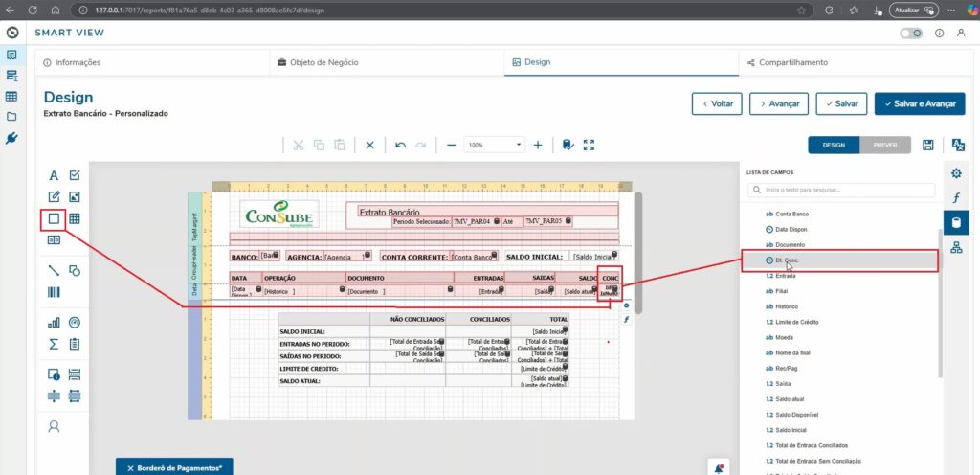This screenshot has height=475, width=980.
Task: Open the Objeto de Negócio tab
Action: [387, 62]
